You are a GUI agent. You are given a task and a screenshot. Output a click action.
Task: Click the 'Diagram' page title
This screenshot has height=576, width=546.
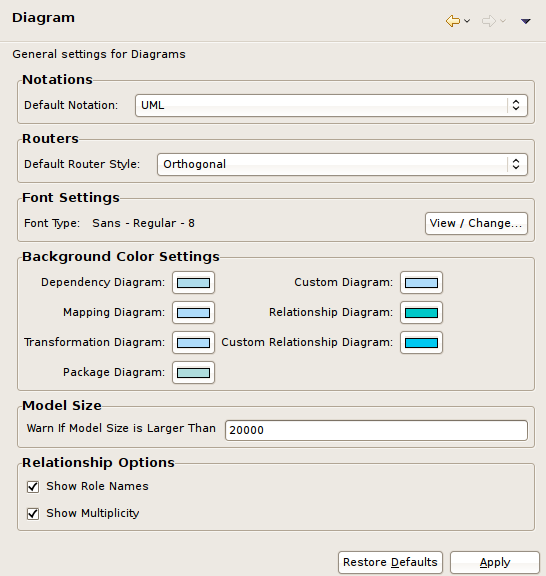click(x=43, y=18)
